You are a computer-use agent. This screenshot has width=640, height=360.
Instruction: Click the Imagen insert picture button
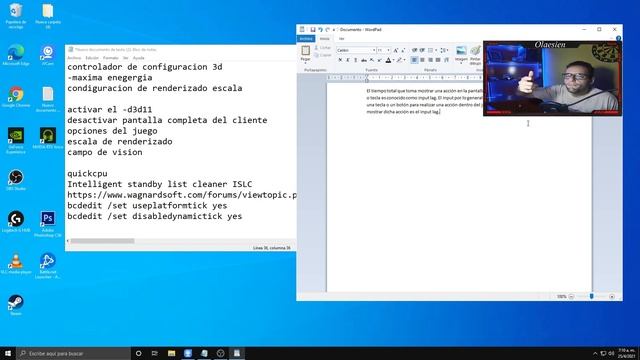point(461,55)
